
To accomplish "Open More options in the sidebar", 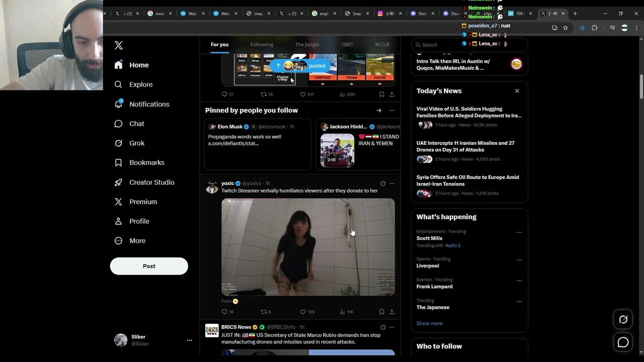I will tap(130, 241).
